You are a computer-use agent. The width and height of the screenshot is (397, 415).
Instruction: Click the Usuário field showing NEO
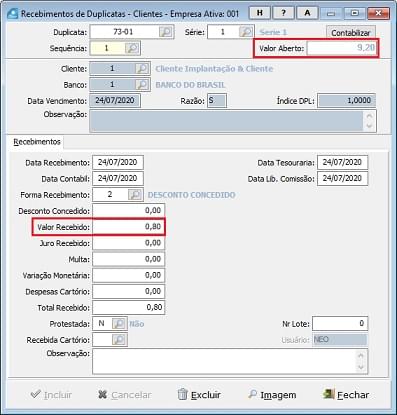coord(339,340)
